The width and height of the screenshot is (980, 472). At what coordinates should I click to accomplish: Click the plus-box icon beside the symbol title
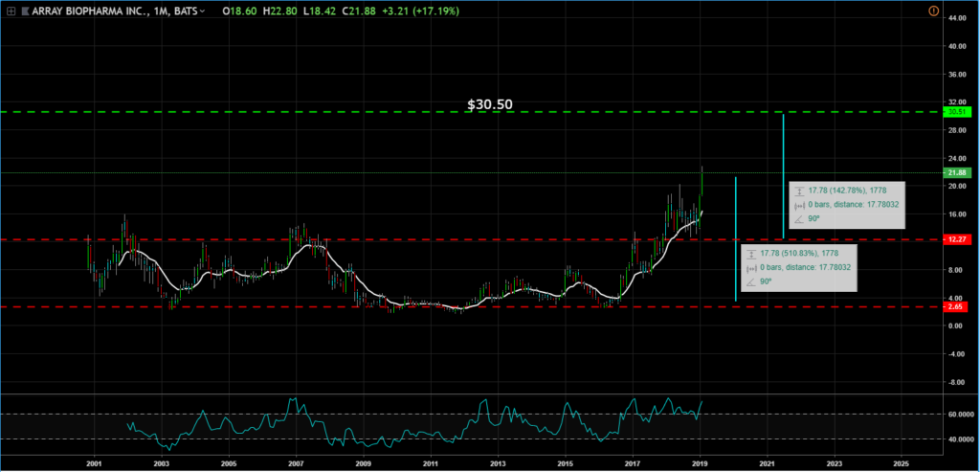tap(11, 11)
